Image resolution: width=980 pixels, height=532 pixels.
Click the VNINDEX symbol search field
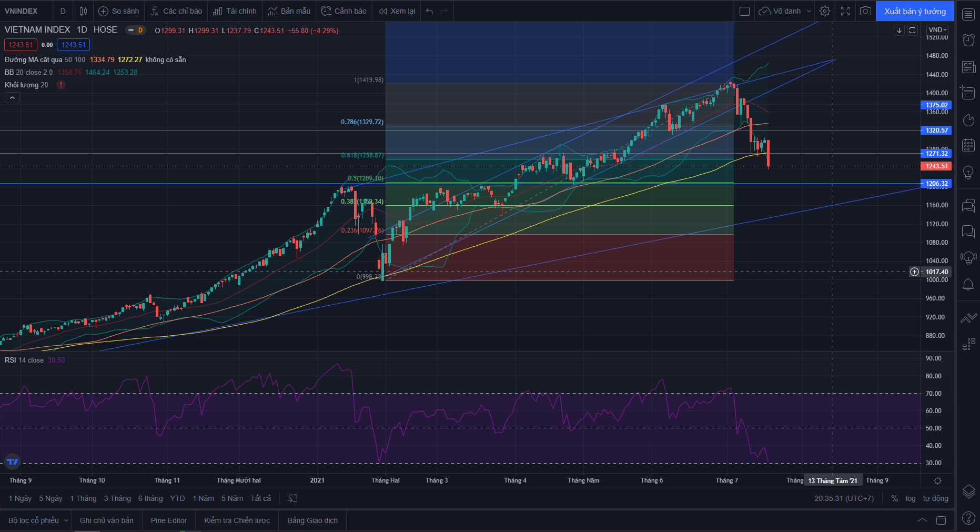click(x=21, y=11)
